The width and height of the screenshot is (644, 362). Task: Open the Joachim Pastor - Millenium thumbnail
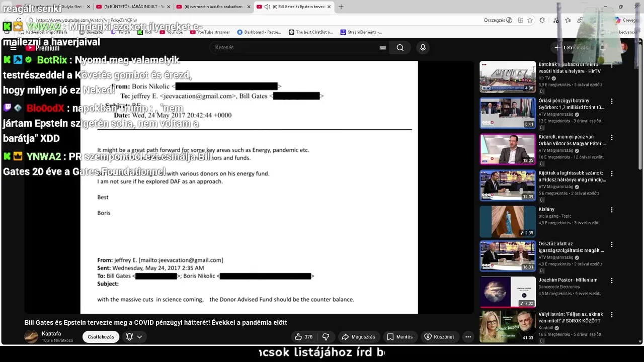tap(507, 292)
